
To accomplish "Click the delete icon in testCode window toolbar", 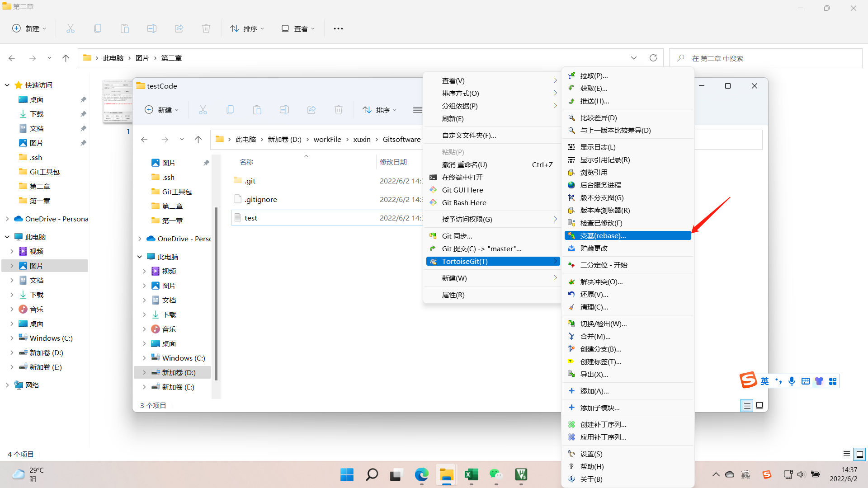I will (339, 110).
